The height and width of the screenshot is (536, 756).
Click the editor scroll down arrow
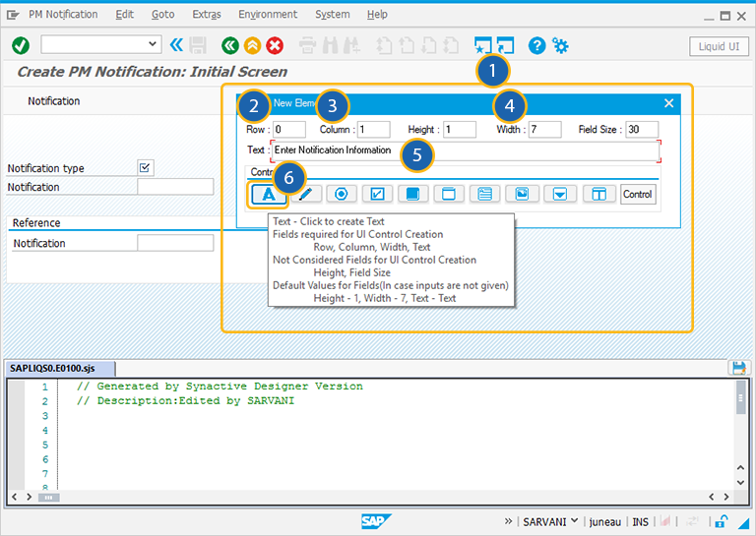point(740,483)
